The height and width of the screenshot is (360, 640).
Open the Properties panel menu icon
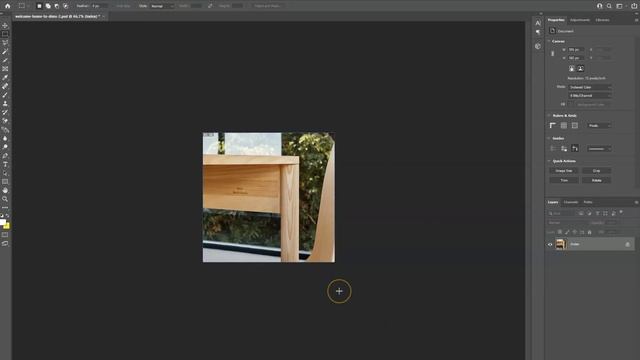tap(636, 20)
